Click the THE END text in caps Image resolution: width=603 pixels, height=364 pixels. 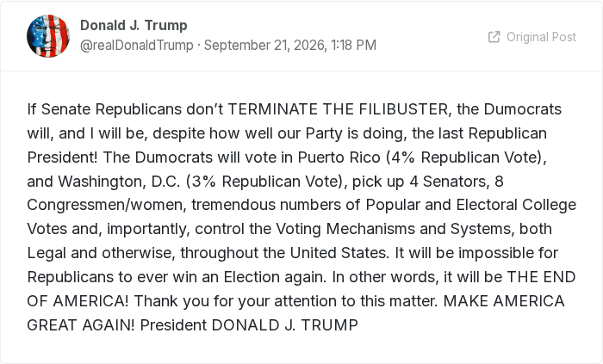[x=542, y=277]
